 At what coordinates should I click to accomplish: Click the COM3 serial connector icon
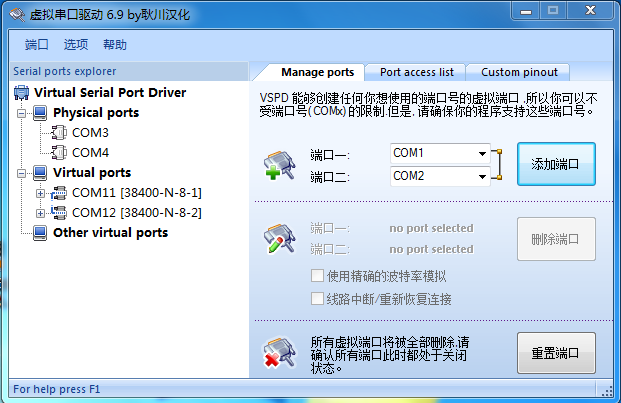tap(59, 133)
